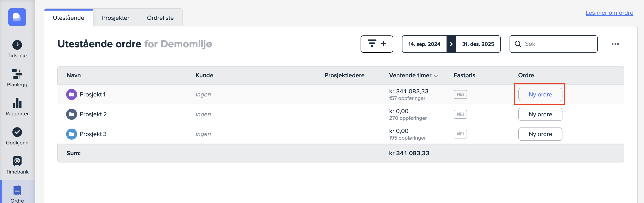Switch to the Prosjekter tab
Viewport: 644px width, 203px height.
(115, 18)
